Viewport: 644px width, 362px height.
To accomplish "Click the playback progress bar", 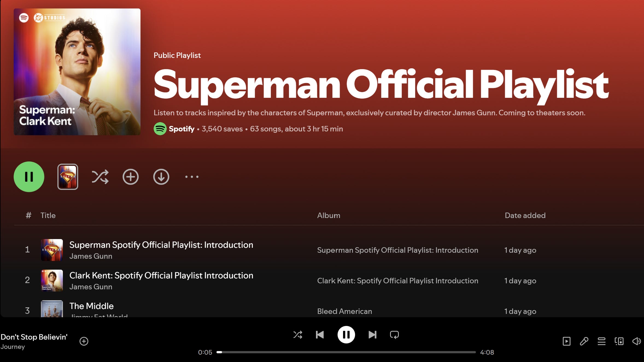I will point(346,352).
